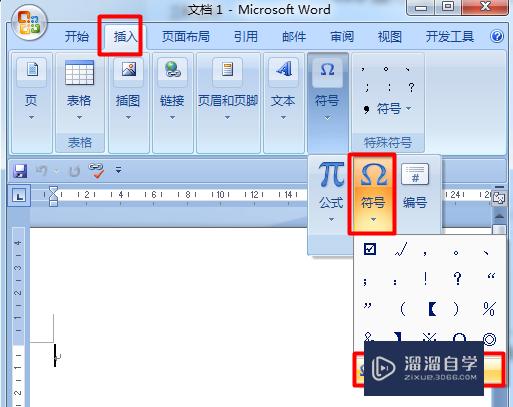
Task: Click the Save icon in quick access toolbar
Action: (x=20, y=171)
